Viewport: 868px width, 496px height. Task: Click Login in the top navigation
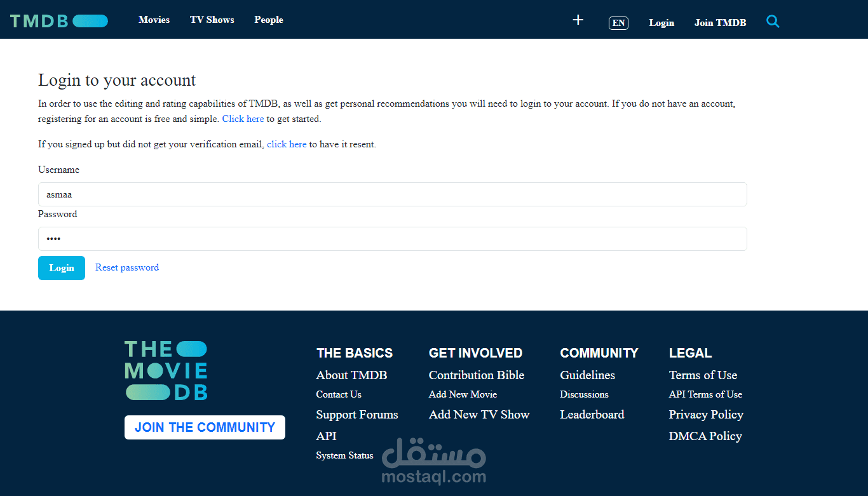click(661, 23)
